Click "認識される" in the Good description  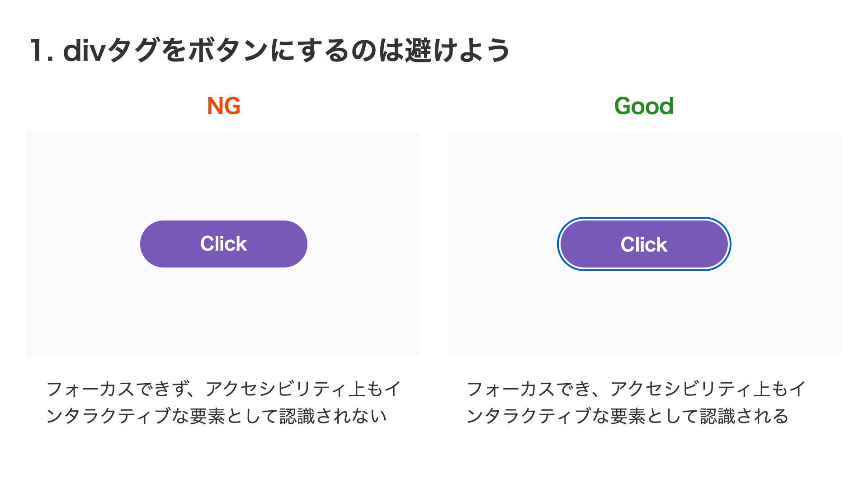744,416
